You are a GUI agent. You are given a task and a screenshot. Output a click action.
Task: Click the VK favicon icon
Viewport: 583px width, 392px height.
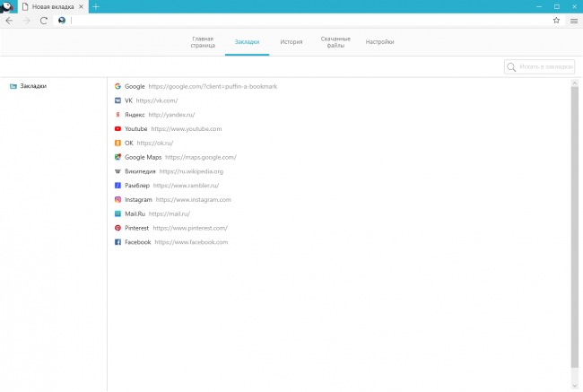[x=117, y=100]
